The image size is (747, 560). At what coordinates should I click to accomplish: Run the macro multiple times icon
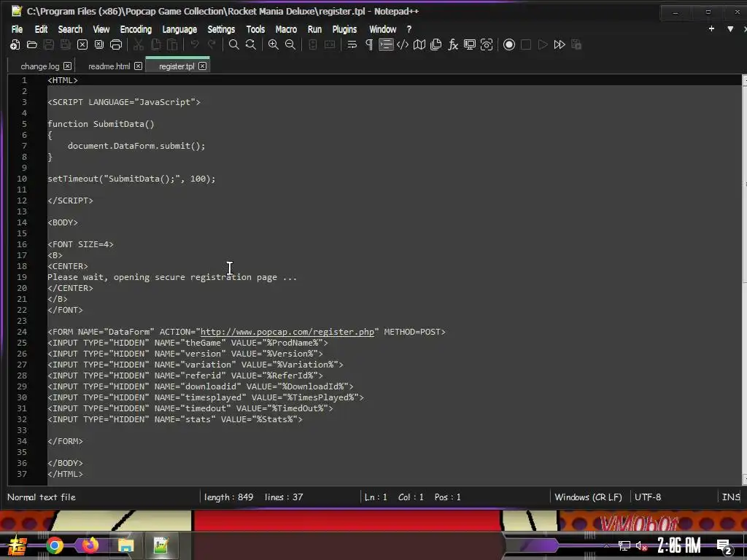tap(560, 44)
